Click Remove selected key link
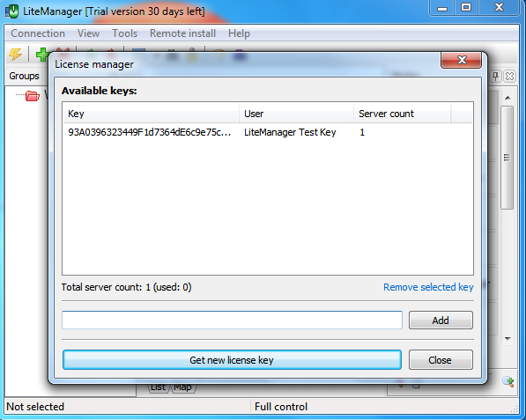 (428, 287)
